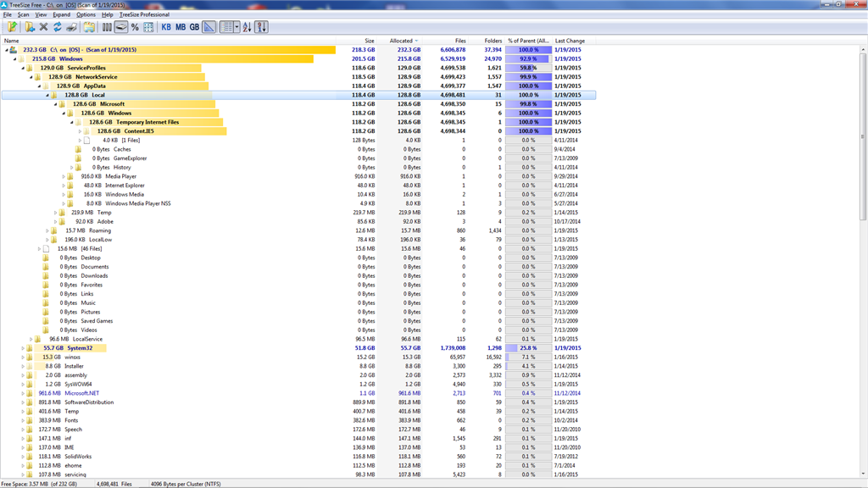Refresh the scan with the blue arrows icon
Screen dimensions: 868x488
[57, 26]
